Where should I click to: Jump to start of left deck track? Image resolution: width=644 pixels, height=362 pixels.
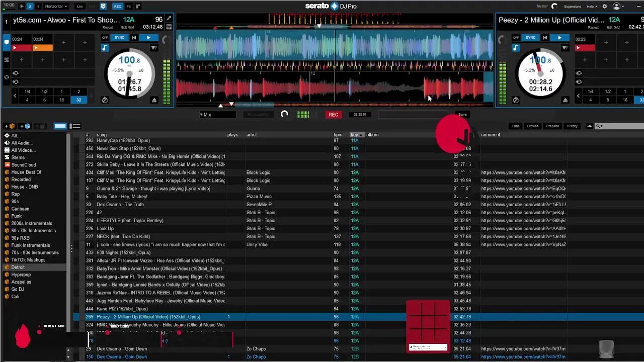tap(134, 38)
